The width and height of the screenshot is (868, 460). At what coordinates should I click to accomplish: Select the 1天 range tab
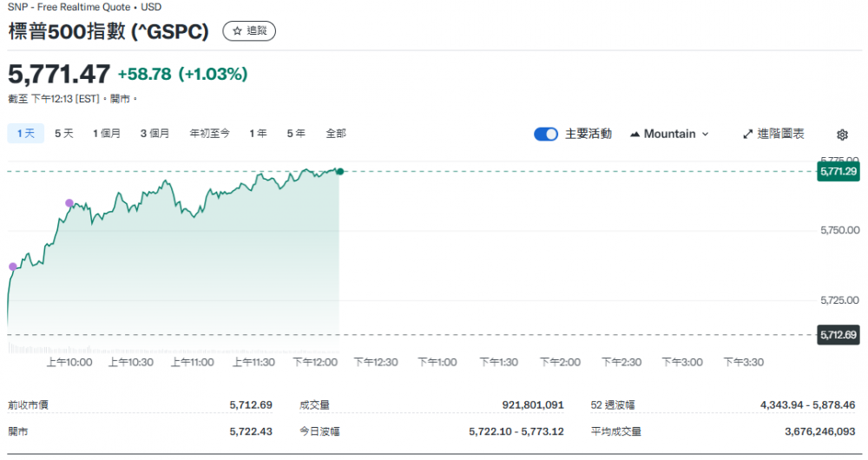tap(25, 134)
